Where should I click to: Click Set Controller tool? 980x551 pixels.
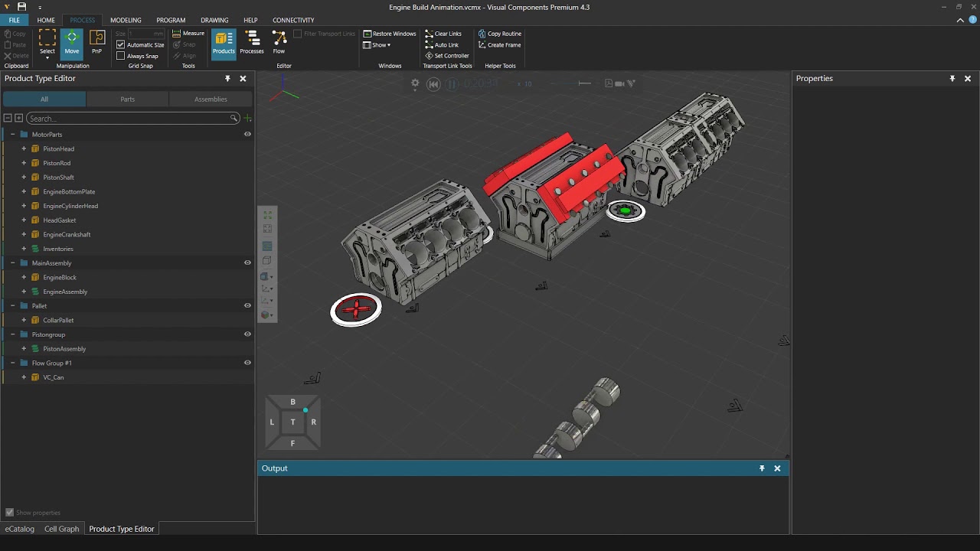click(447, 56)
